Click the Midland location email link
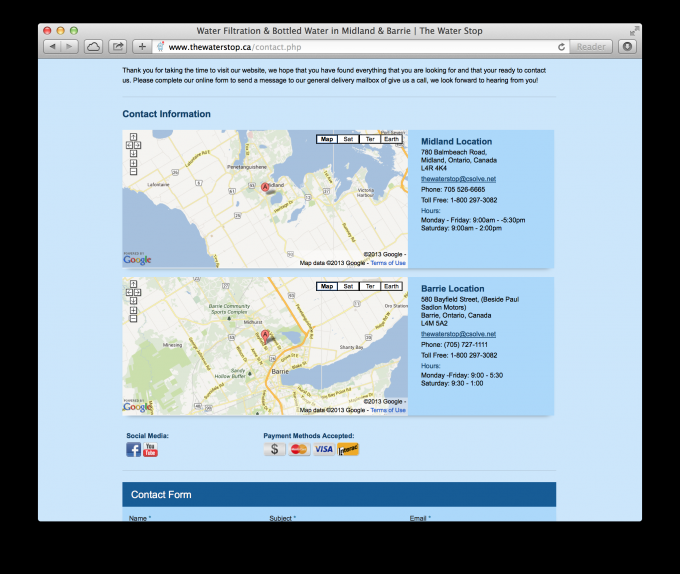The height and width of the screenshot is (574, 680). tap(458, 179)
